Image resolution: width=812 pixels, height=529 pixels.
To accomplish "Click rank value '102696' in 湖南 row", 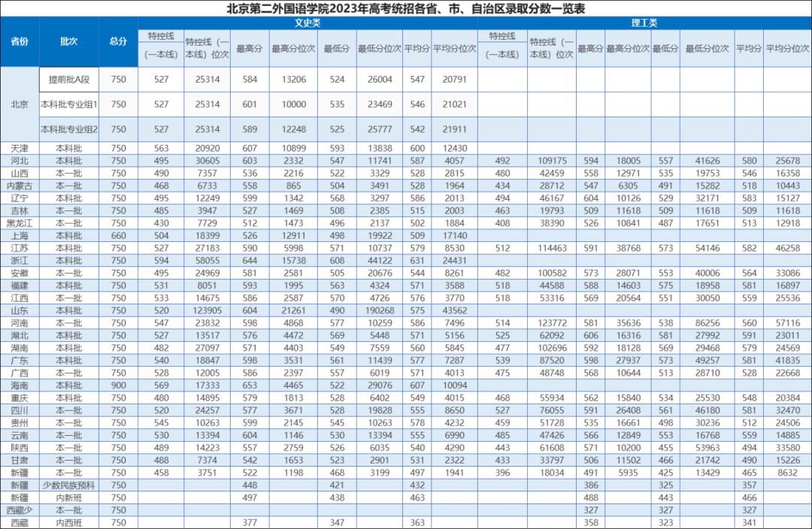I will pos(552,348).
